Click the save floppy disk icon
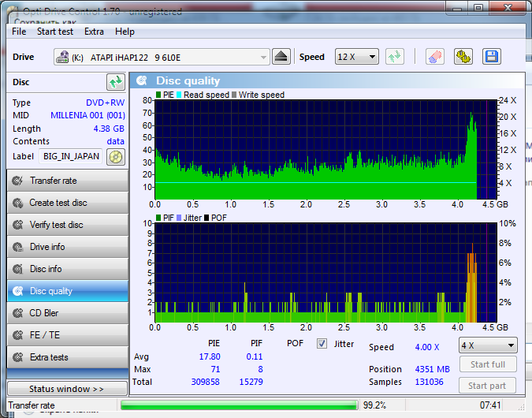Viewport: 532px width, 418px height. click(x=492, y=57)
